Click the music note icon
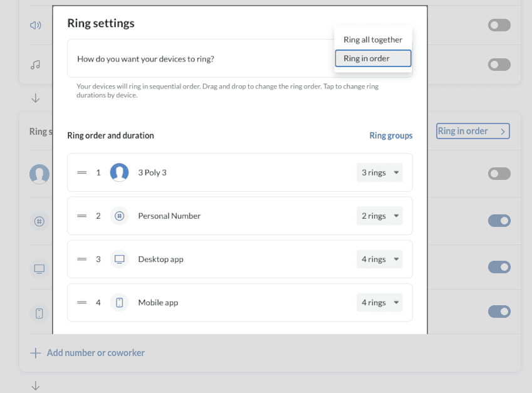The image size is (532, 393). click(35, 65)
